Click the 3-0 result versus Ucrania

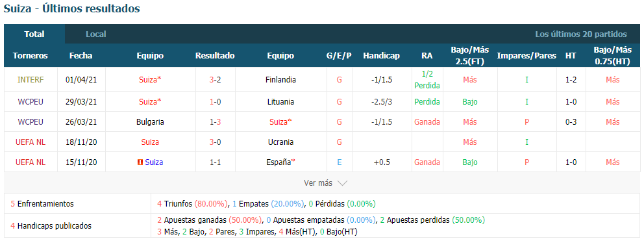coord(215,142)
